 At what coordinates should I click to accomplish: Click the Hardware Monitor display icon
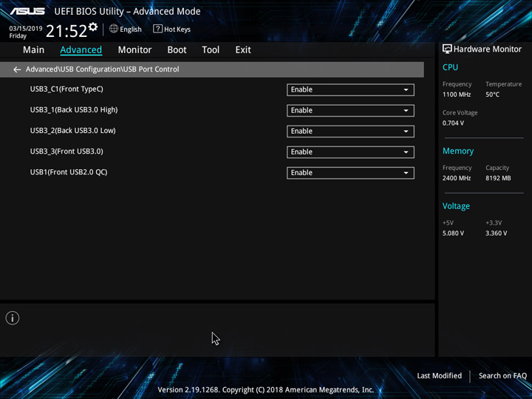click(x=447, y=49)
